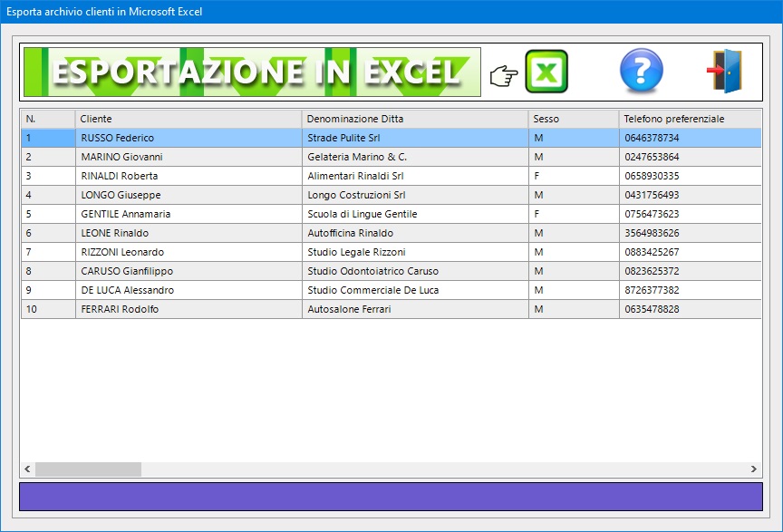Click the purple progress bar at bottom

[391, 497]
